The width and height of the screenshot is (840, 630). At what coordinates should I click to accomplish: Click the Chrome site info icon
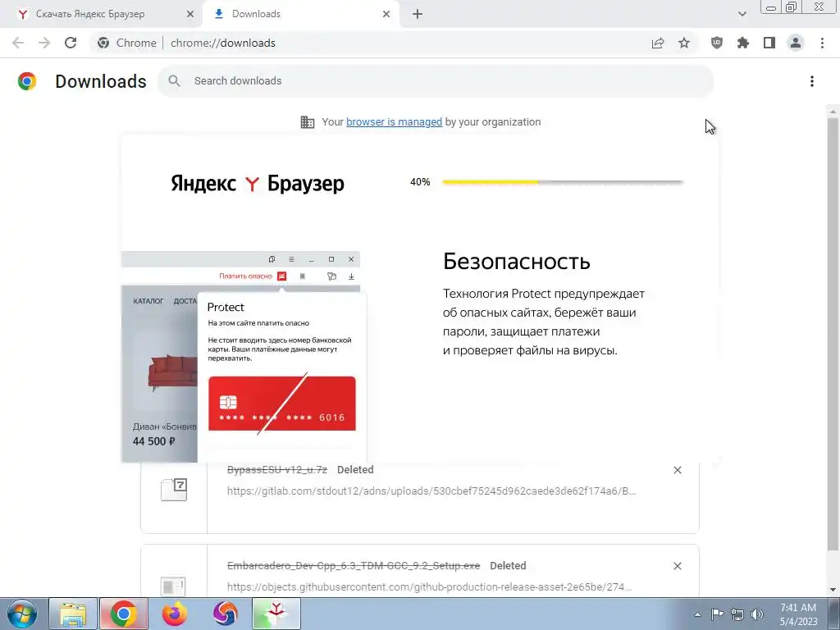pos(103,43)
